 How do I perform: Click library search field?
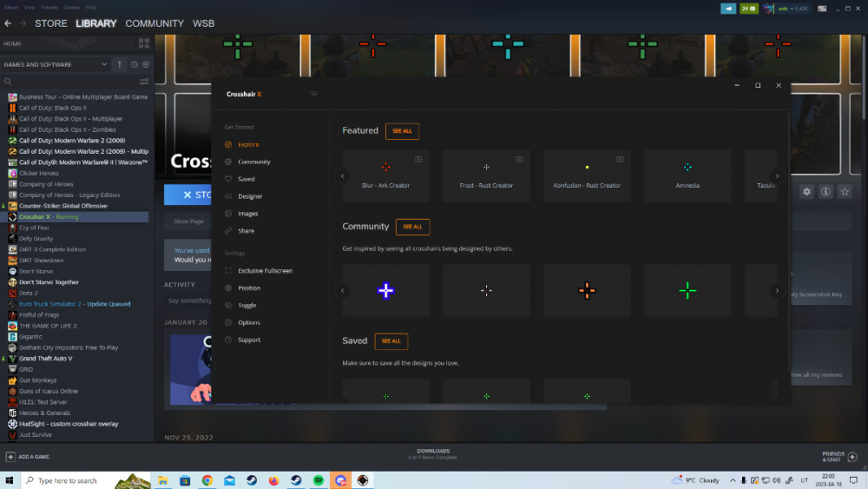70,82
